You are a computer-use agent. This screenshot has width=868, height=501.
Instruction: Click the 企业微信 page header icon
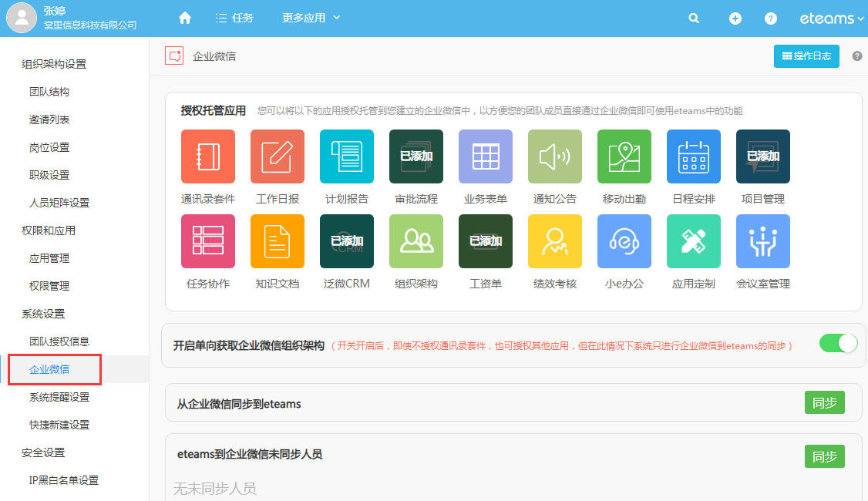pos(174,56)
